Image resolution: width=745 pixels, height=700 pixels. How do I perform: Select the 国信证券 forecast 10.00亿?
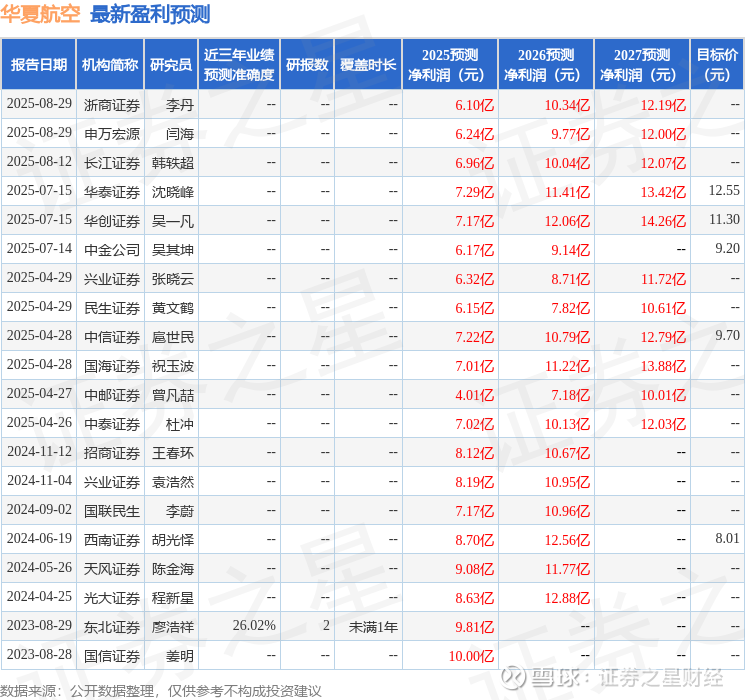pyautogui.click(x=471, y=656)
